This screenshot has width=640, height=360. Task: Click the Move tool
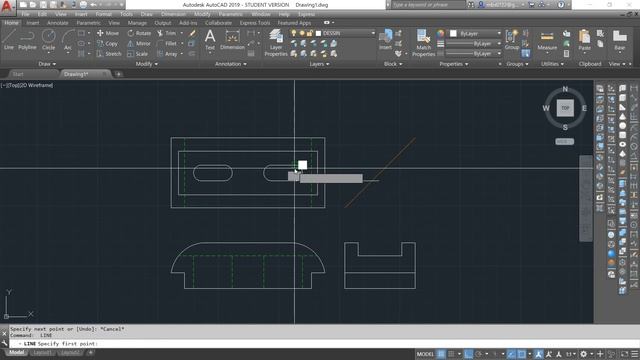(x=108, y=33)
